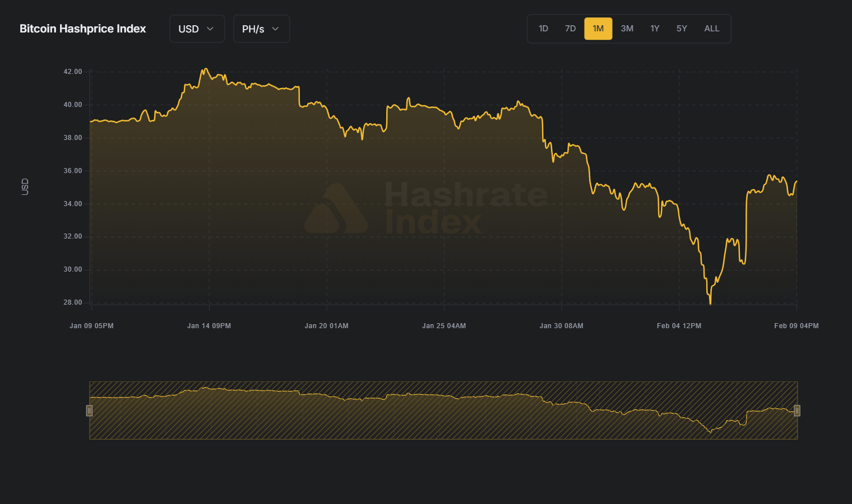Screen dimensions: 852x504
Task: Select the 7D time range
Action: tap(570, 29)
